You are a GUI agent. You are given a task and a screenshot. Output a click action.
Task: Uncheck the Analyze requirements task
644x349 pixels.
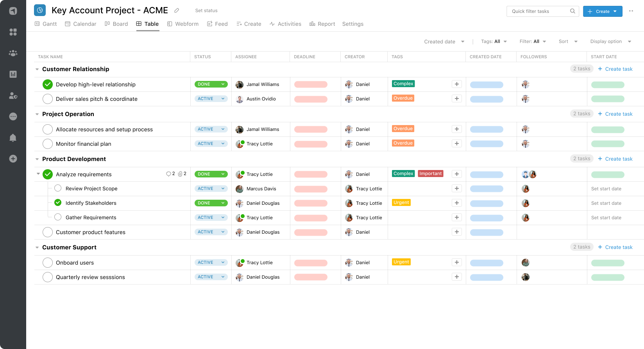48,174
